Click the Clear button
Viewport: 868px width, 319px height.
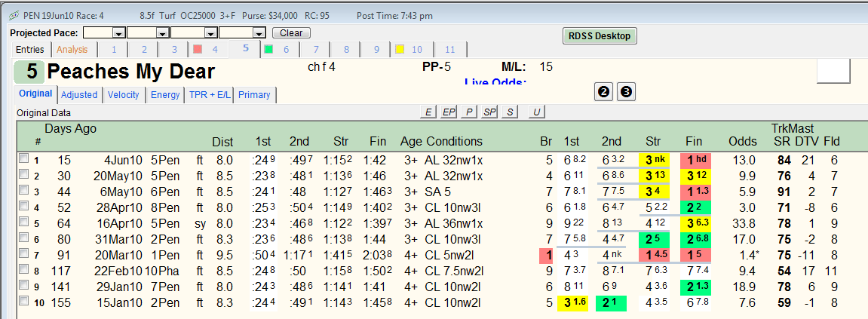coord(291,32)
